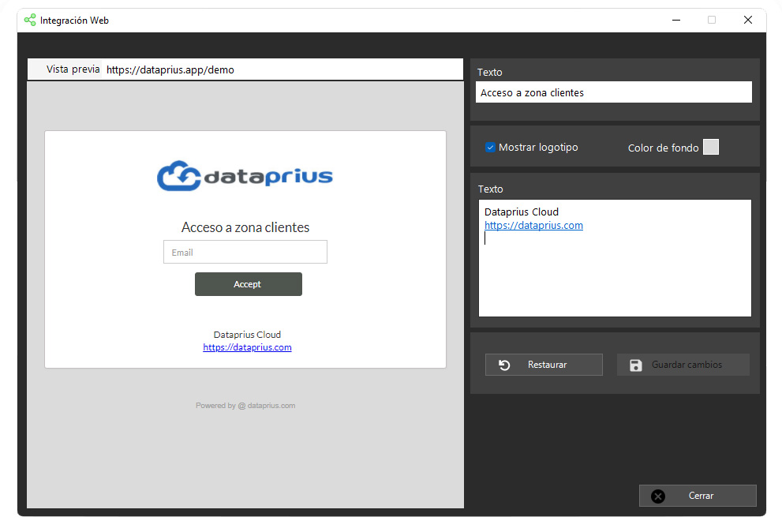Screen dimensions: 782x532
Task: Click the Dataprius Cloud line in text editor
Action: point(522,212)
